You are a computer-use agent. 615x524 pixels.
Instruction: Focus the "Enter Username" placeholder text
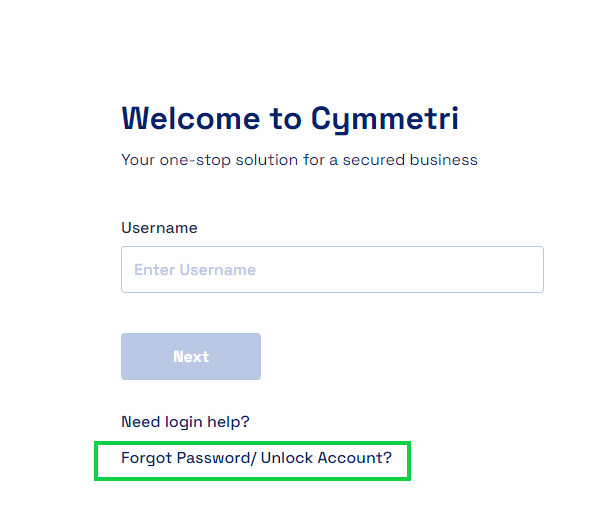[x=195, y=270]
